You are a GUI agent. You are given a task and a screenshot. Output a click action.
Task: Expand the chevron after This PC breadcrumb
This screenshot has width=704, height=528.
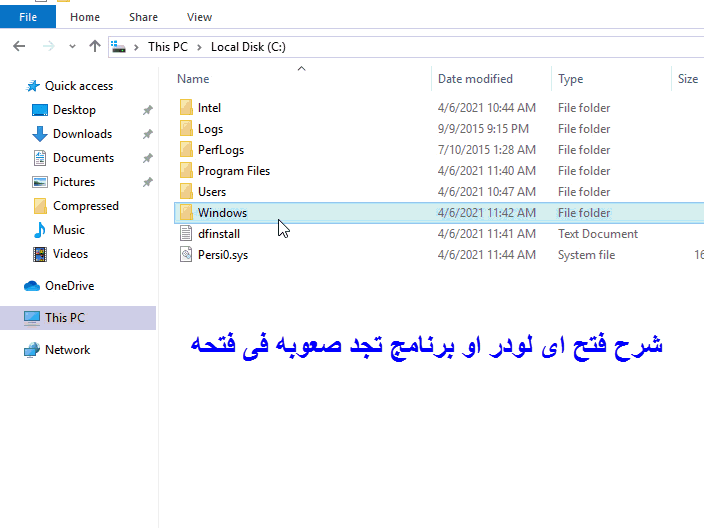(199, 47)
